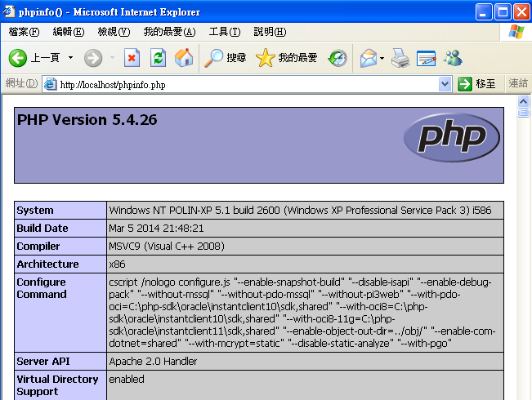Image resolution: width=532 pixels, height=400 pixels.
Task: Select the cscript /nologo configure.js command text
Action: click(x=302, y=313)
